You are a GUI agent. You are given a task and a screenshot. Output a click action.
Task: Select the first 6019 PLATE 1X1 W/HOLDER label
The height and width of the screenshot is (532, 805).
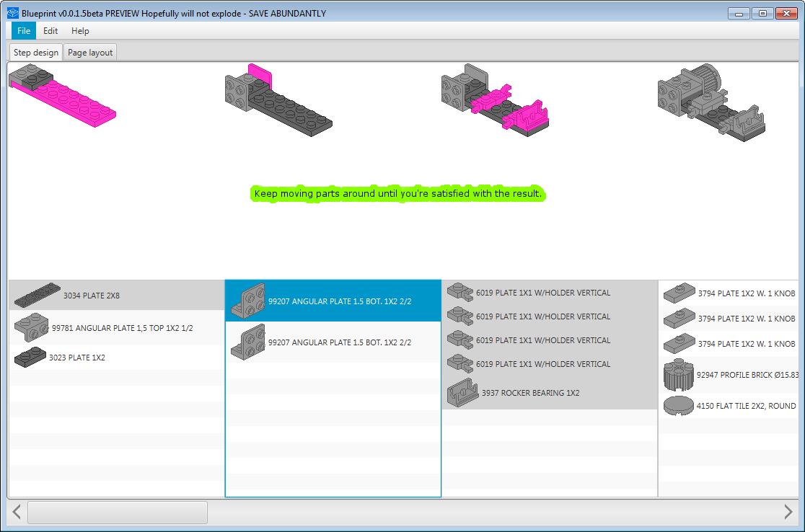[x=543, y=293]
